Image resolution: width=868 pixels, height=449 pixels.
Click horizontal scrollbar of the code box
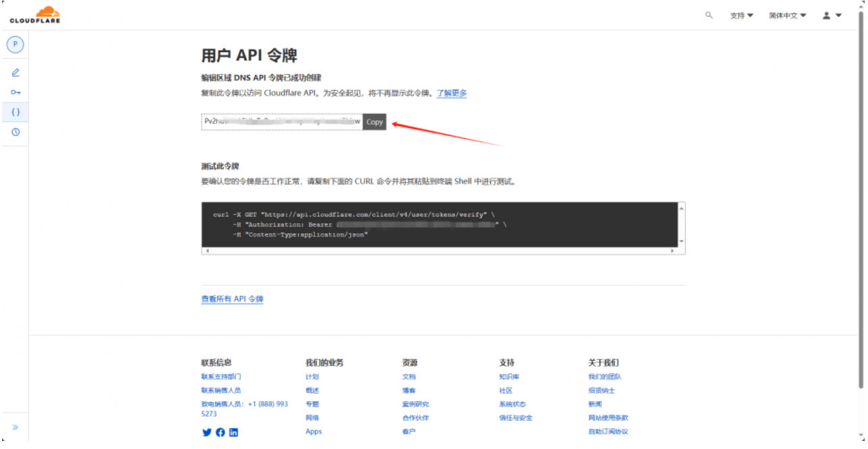439,251
